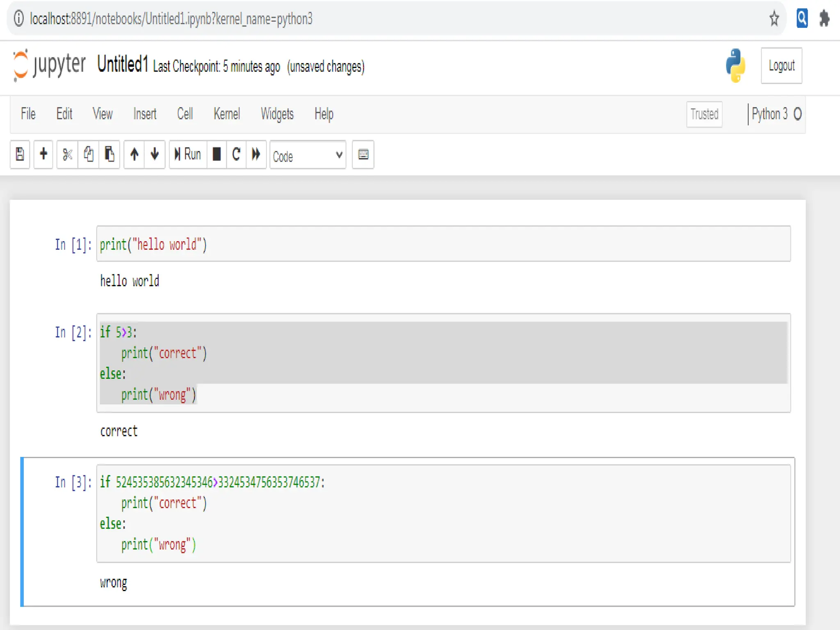This screenshot has height=630, width=840.
Task: Interrupt the kernel with stop icon
Action: [217, 155]
